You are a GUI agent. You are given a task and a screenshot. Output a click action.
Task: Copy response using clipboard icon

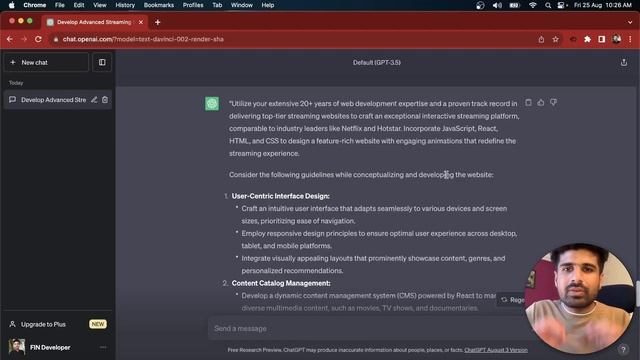tap(528, 102)
